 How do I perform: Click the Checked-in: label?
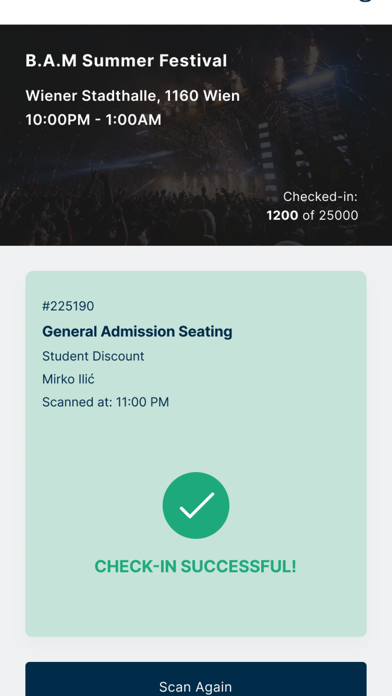coord(320,197)
